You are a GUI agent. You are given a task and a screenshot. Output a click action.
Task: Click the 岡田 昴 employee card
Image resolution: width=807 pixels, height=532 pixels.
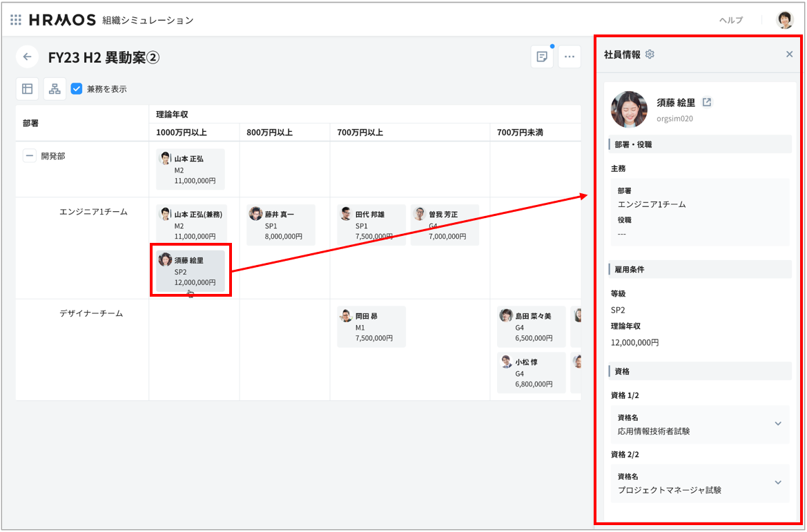point(371,327)
